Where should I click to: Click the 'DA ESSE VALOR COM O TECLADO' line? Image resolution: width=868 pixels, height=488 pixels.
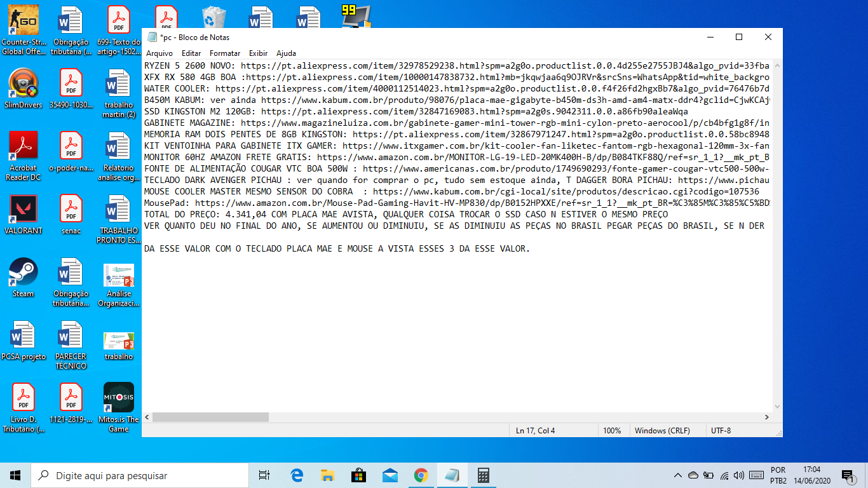tap(337, 248)
